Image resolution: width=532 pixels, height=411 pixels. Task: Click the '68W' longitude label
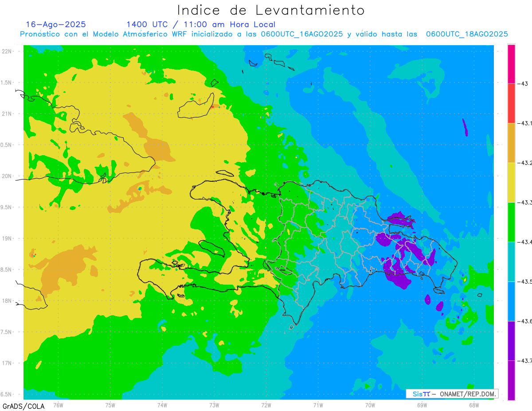click(473, 404)
